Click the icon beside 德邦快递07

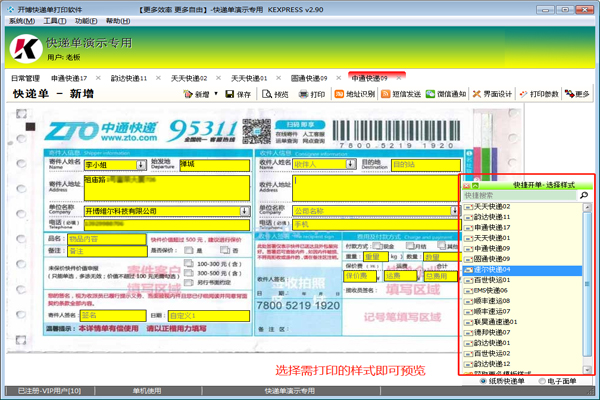coord(468,333)
